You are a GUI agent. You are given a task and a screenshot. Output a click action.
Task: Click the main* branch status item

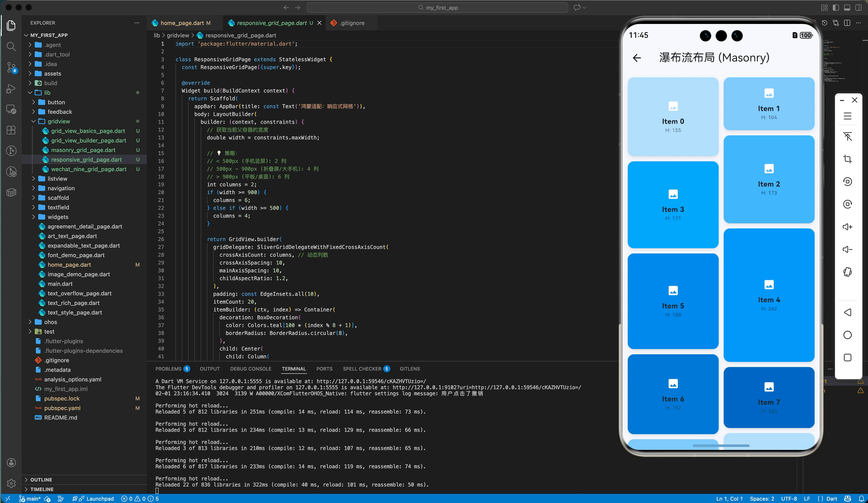click(x=30, y=499)
